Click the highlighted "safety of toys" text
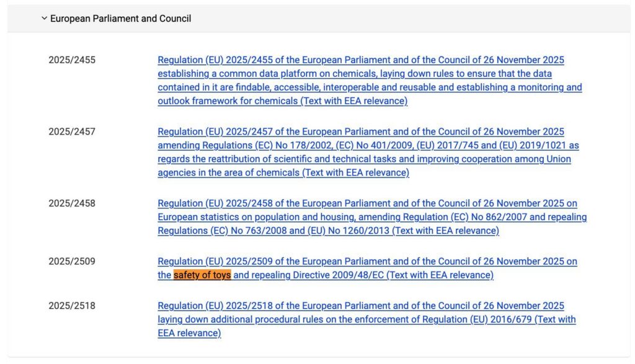Image resolution: width=635 pixels, height=364 pixels. point(202,275)
